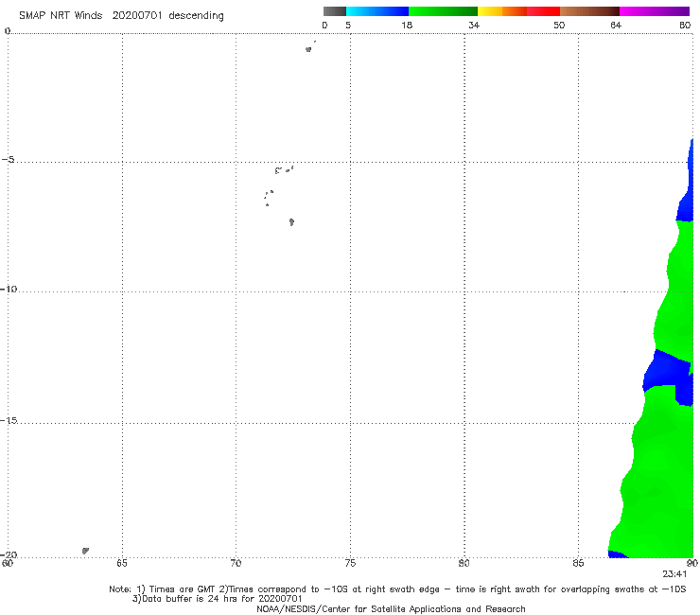Click the longitude label '85'
The image size is (700, 615).
click(x=578, y=563)
